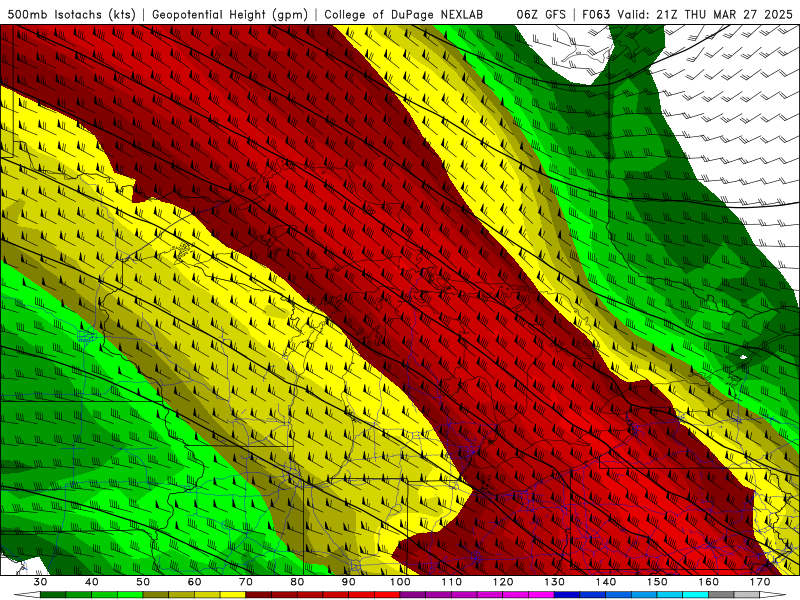Click the '50' label on the color scale
Image resolution: width=800 pixels, height=600 pixels.
[x=143, y=582]
